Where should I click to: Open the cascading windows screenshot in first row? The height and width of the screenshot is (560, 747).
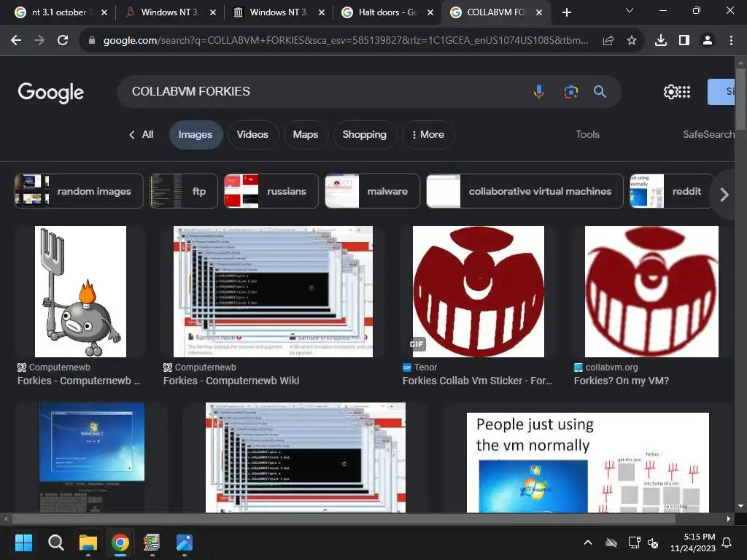point(273,292)
